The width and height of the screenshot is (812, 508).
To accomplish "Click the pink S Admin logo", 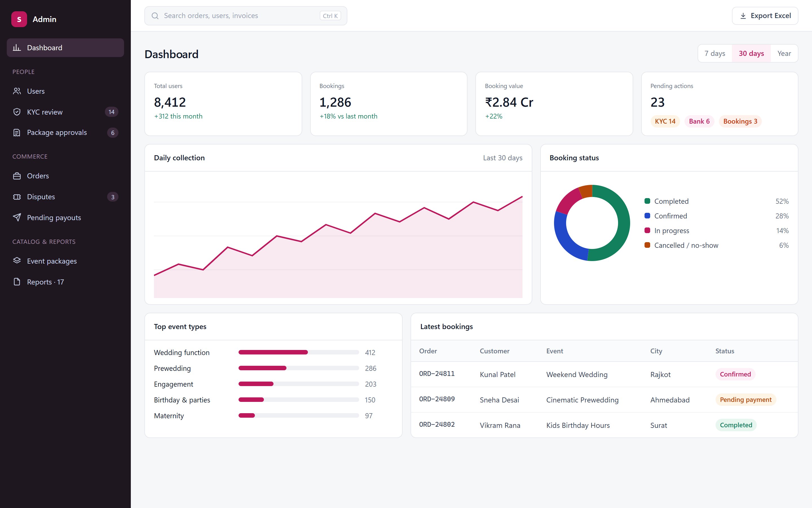I will (19, 19).
